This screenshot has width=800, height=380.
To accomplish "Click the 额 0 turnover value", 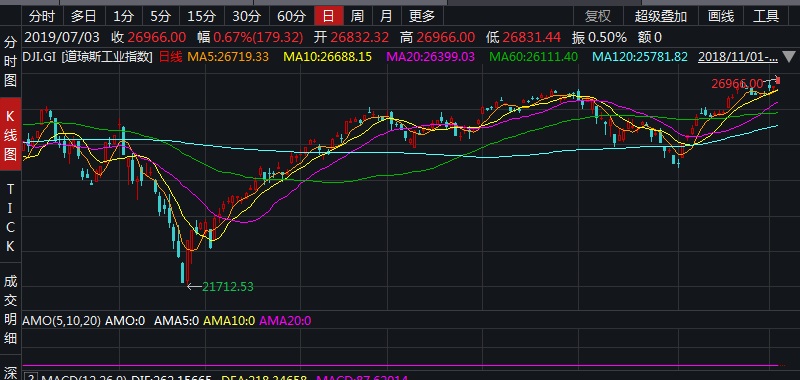I will pos(649,37).
